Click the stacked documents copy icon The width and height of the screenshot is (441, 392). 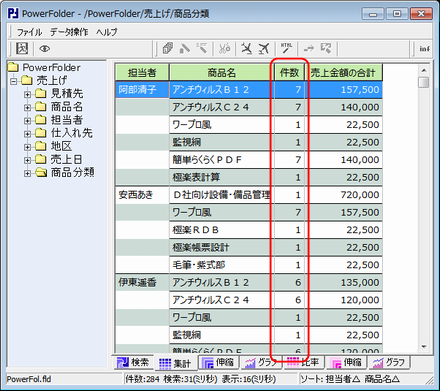[x=168, y=48]
